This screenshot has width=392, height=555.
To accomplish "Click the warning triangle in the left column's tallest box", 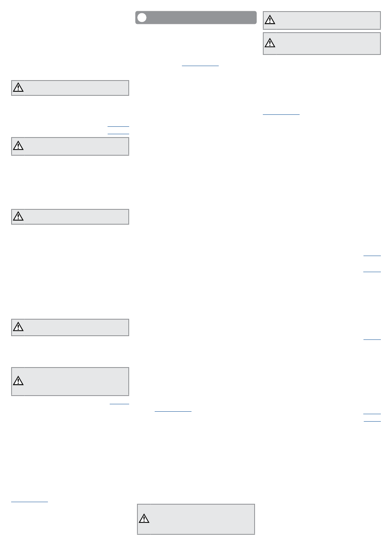I will [x=18, y=381].
